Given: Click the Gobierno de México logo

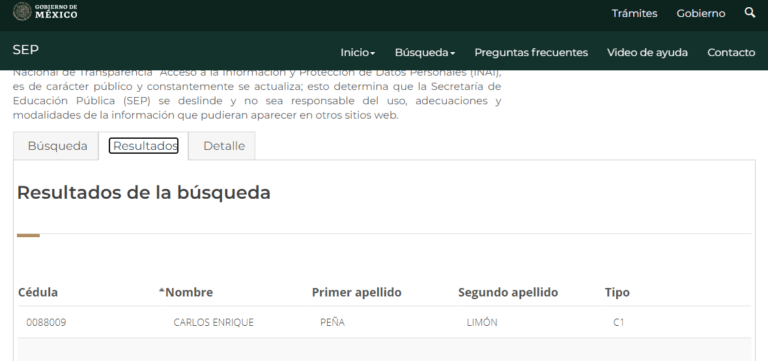Looking at the screenshot, I should [x=45, y=11].
